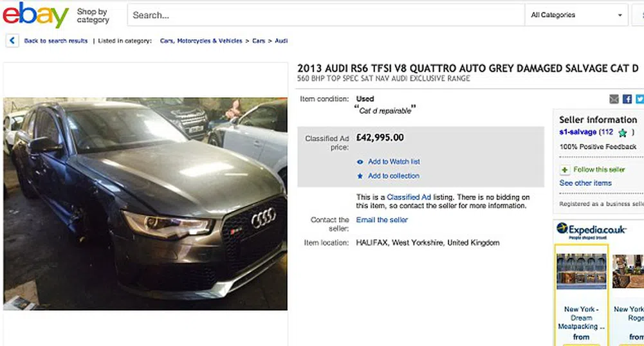This screenshot has width=644, height=346.
Task: Open the Cars breadcrumb link
Action: [x=259, y=41]
